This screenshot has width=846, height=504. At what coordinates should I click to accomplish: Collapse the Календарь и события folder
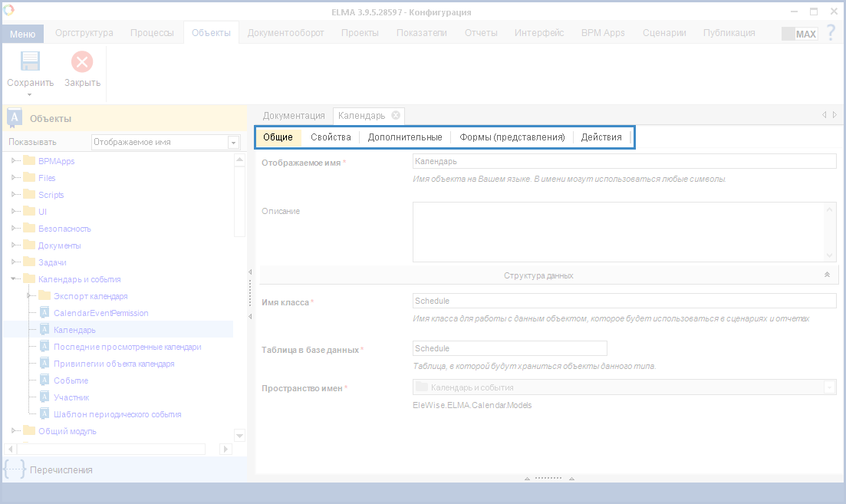coord(14,279)
